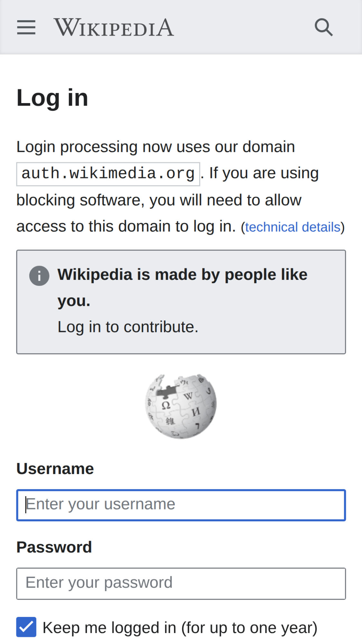Click 'Login processing now uses our domain' text
Image resolution: width=362 pixels, height=644 pixels.
click(x=155, y=147)
